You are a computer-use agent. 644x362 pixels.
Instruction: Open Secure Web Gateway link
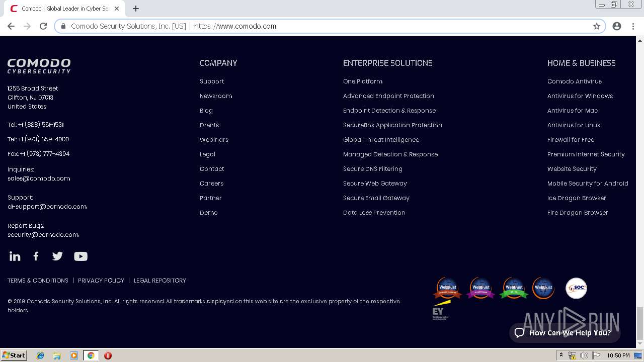tap(375, 184)
